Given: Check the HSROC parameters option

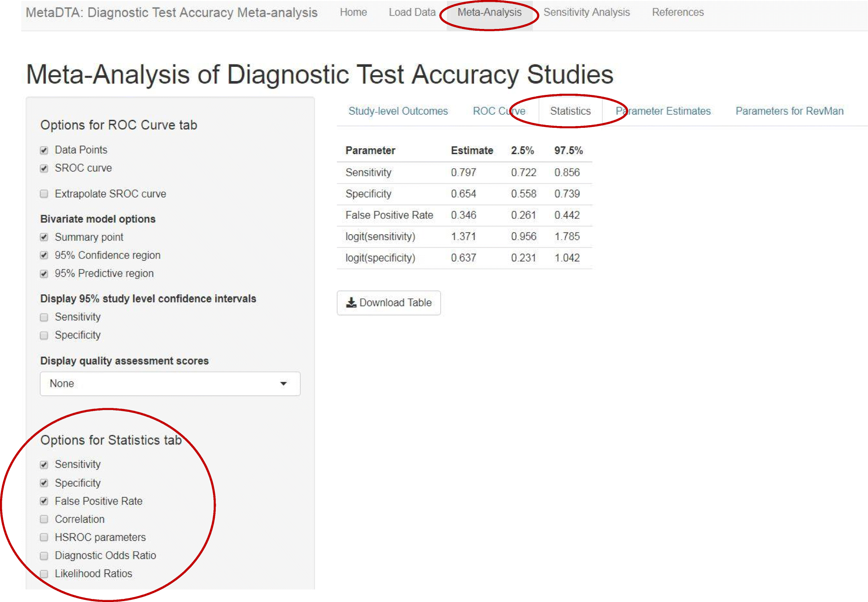Looking at the screenshot, I should point(44,537).
